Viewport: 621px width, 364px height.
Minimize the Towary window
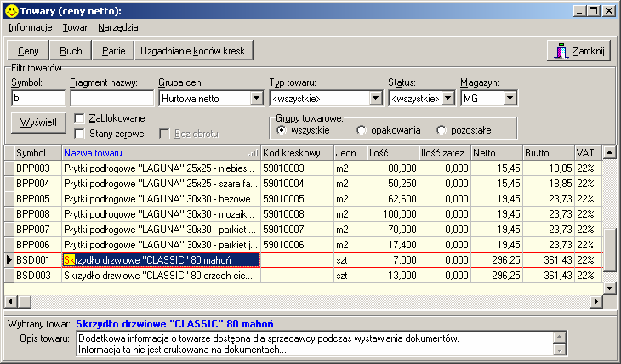pyautogui.click(x=580, y=11)
